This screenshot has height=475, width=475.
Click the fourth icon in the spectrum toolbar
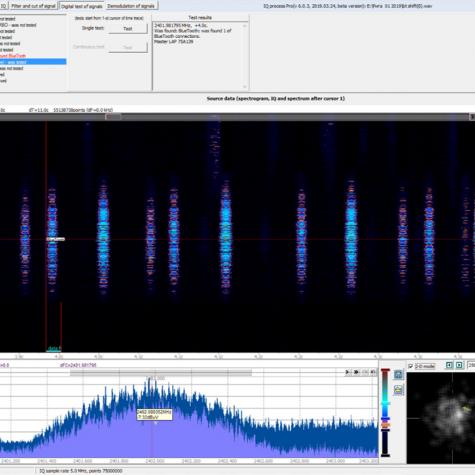373,372
